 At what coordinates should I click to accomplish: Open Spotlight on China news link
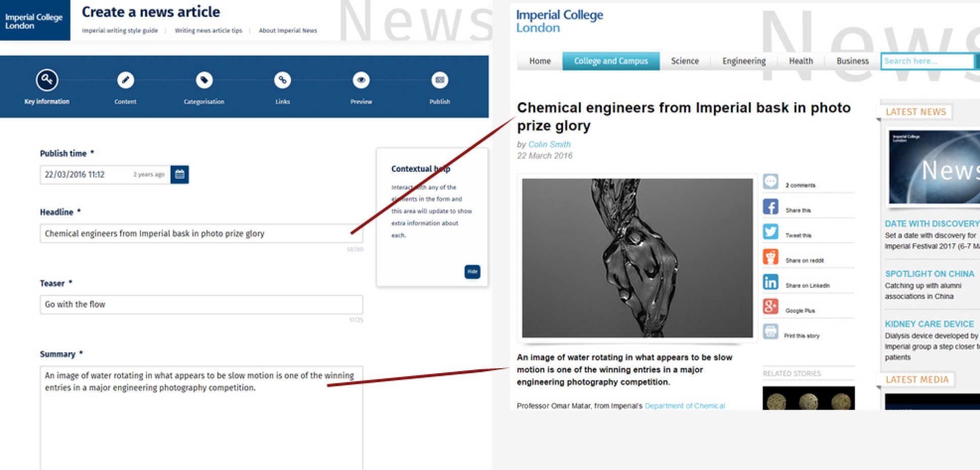point(929,273)
